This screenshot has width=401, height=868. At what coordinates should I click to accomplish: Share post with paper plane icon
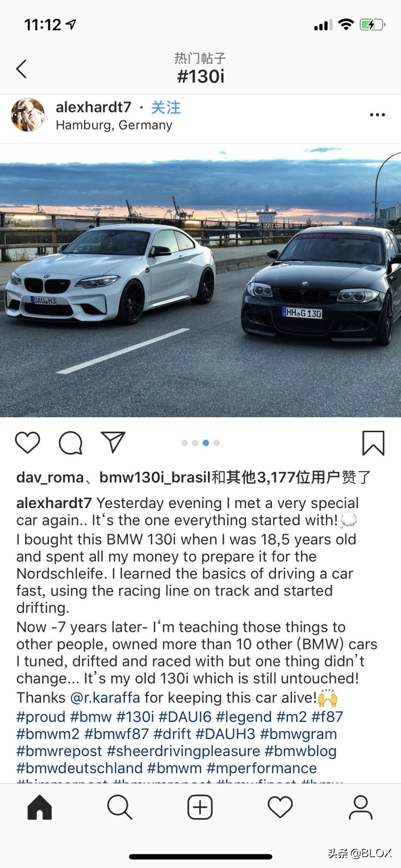point(113,442)
